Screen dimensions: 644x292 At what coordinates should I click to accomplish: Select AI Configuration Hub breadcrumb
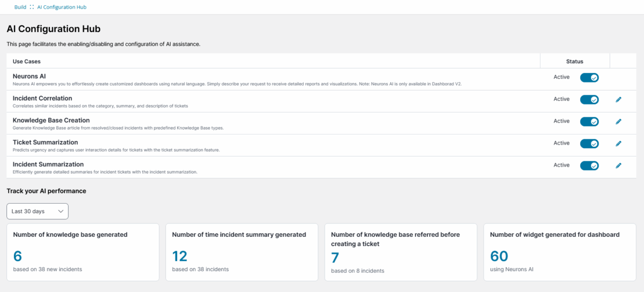pos(62,8)
